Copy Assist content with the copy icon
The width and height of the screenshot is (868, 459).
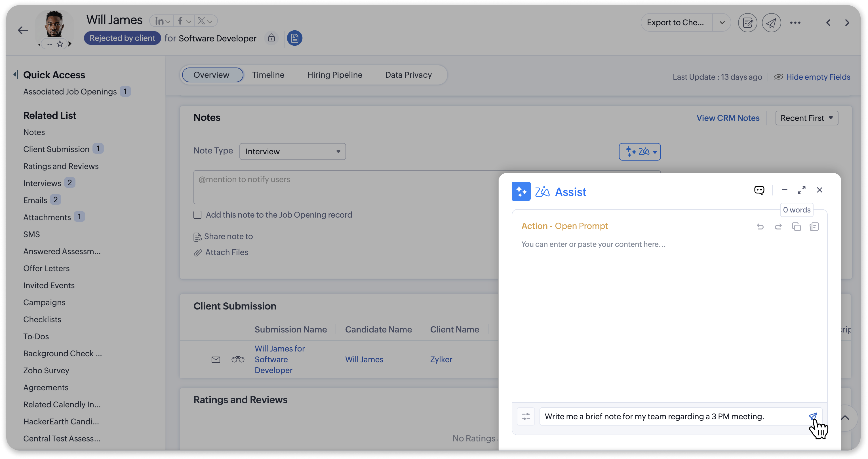point(796,226)
